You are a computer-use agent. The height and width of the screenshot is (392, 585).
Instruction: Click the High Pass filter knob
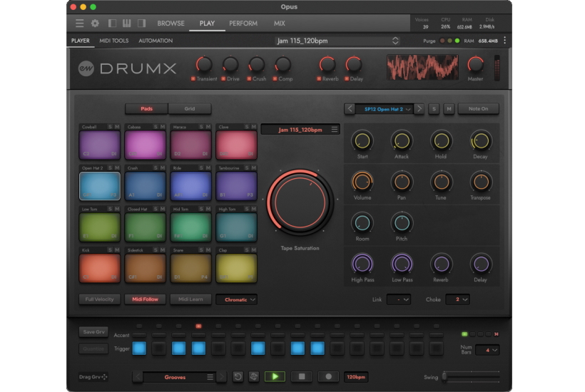pyautogui.click(x=362, y=264)
